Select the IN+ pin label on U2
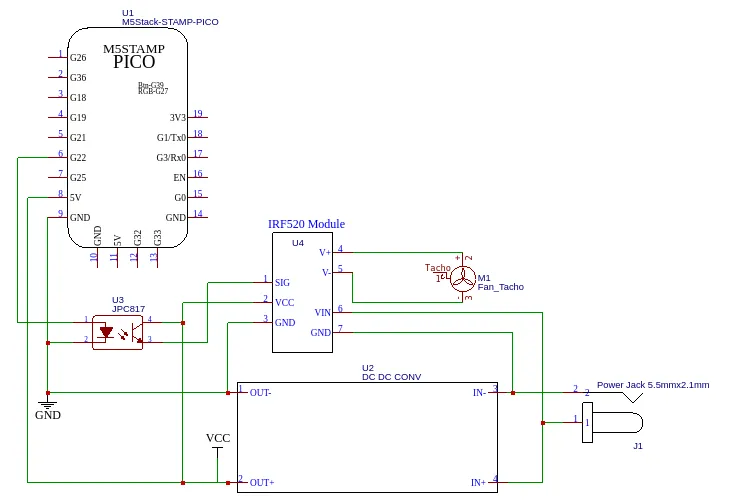The image size is (732, 501). 479,483
